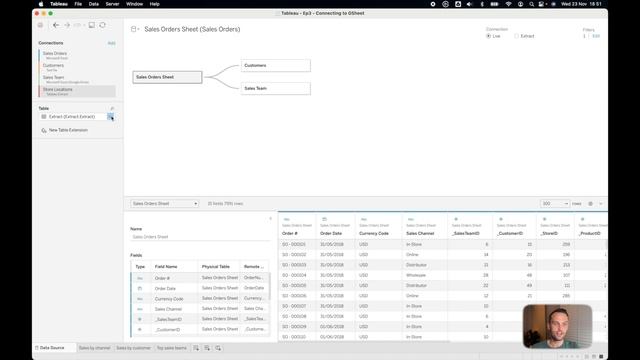Click data type icon above Order # column
The width and height of the screenshot is (640, 360).
[286, 220]
